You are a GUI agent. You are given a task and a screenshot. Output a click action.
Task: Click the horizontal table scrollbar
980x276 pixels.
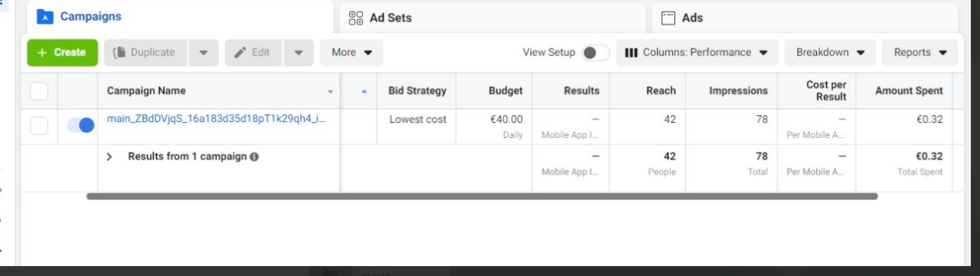click(482, 196)
